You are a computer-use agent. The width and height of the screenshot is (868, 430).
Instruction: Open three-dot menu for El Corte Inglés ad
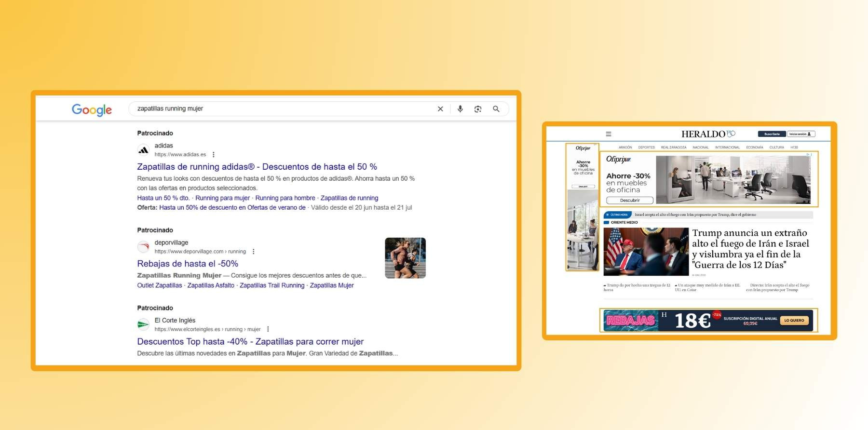pyautogui.click(x=268, y=329)
